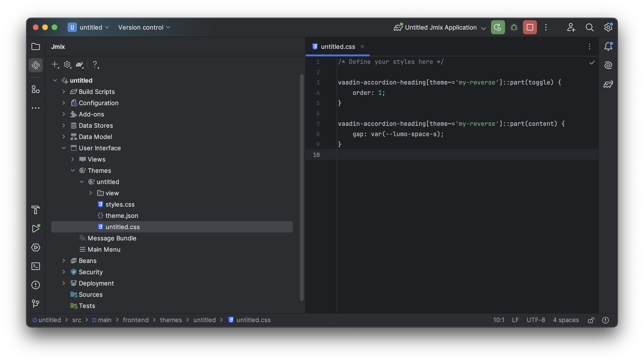Open AI Assistant spiral icon
The width and height of the screenshot is (644, 362).
pos(608,65)
